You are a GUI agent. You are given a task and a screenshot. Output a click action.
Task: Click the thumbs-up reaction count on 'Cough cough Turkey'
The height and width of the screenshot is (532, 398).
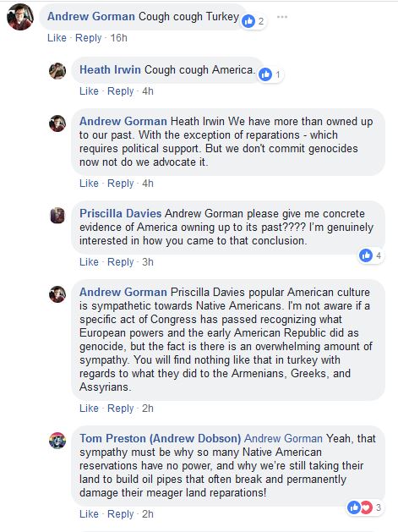click(x=254, y=21)
